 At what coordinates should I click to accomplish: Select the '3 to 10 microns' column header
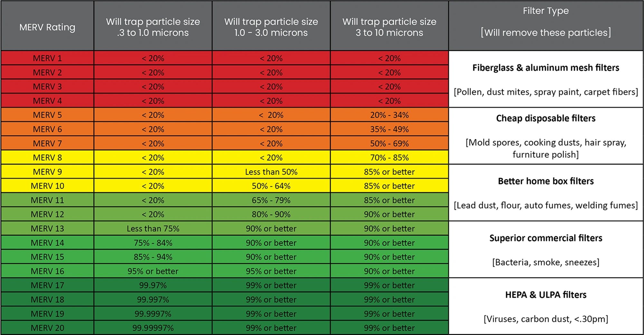pos(389,27)
